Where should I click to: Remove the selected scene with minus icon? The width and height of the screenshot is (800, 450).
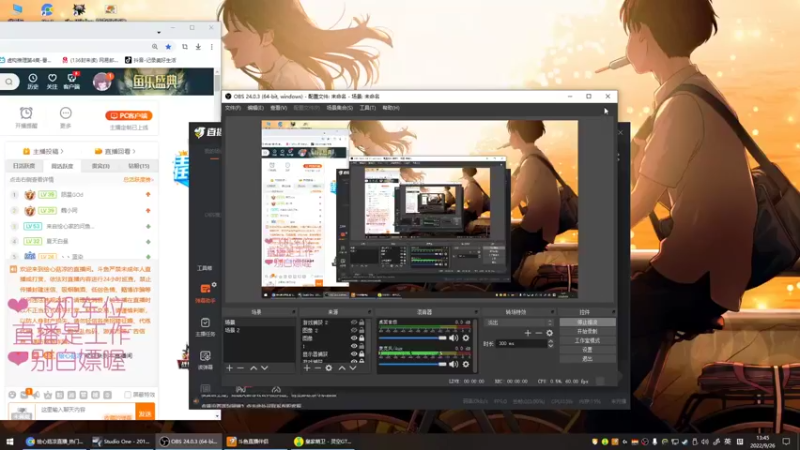[240, 368]
